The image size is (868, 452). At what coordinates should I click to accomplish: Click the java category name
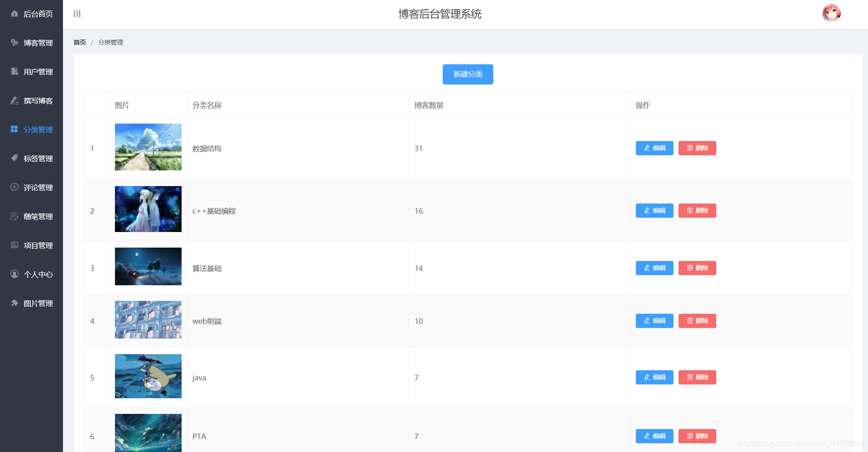[199, 378]
